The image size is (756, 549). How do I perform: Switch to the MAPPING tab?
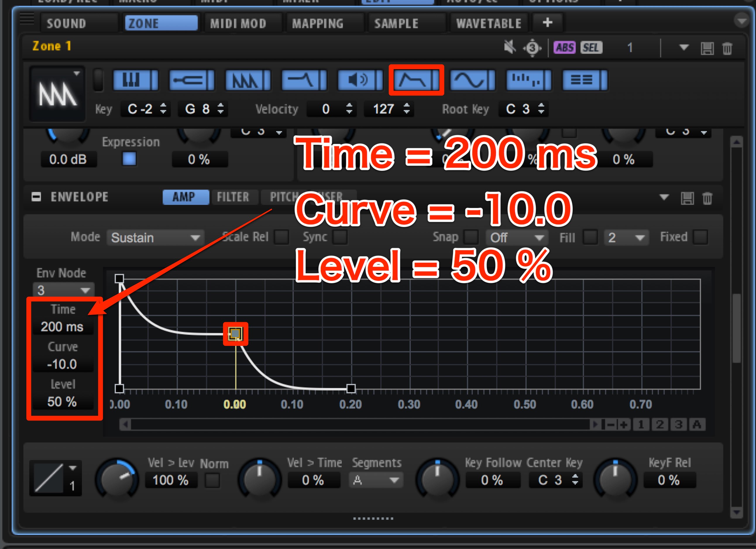(325, 23)
